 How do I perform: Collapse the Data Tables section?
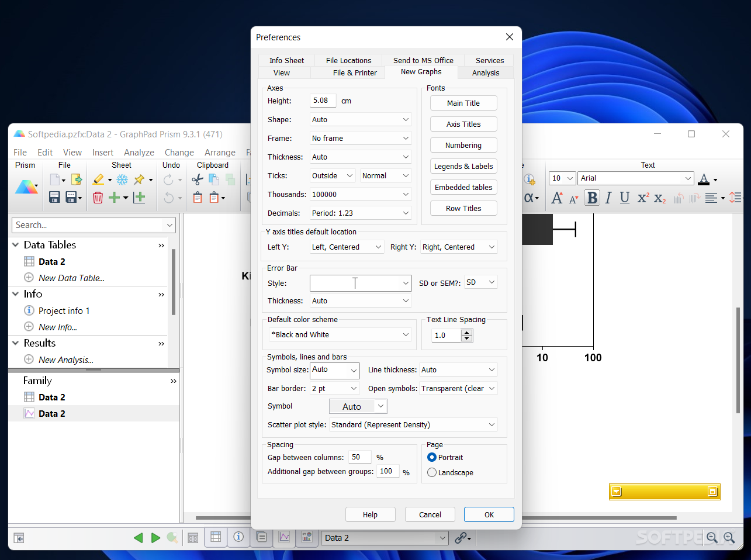click(16, 245)
